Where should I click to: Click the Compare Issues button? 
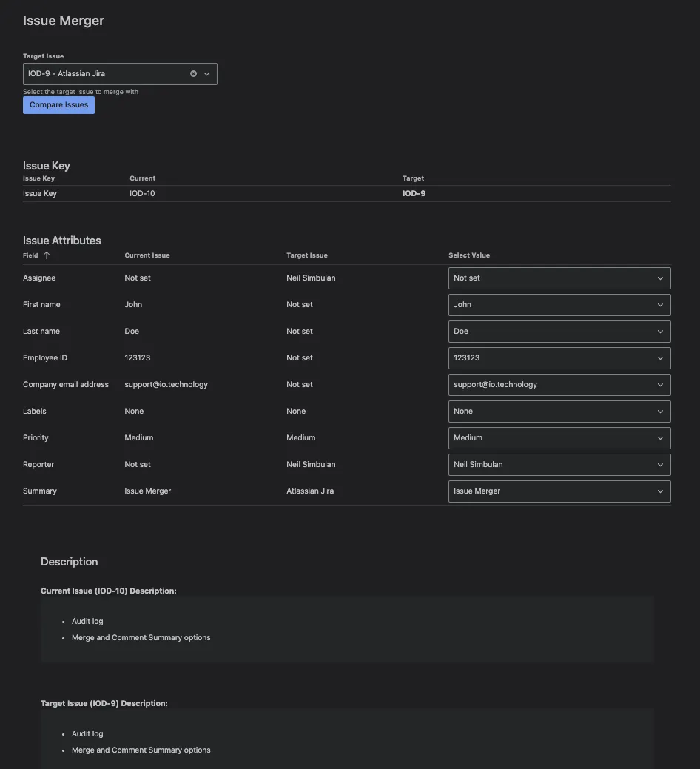click(58, 105)
